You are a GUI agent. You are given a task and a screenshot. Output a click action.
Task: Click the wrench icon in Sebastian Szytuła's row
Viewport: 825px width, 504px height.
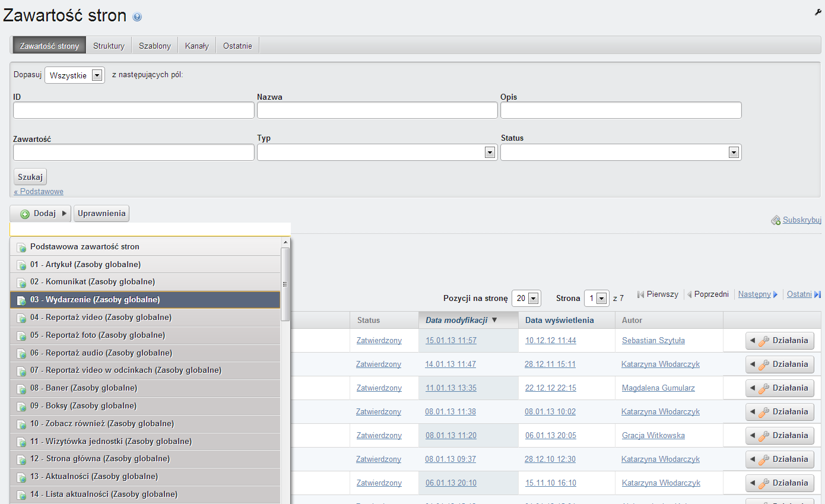[764, 341]
